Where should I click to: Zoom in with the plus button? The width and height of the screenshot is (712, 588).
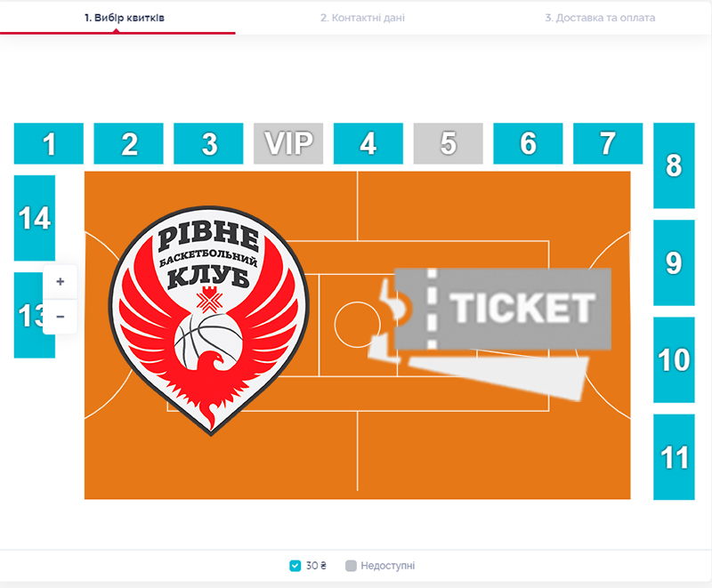coord(60,282)
